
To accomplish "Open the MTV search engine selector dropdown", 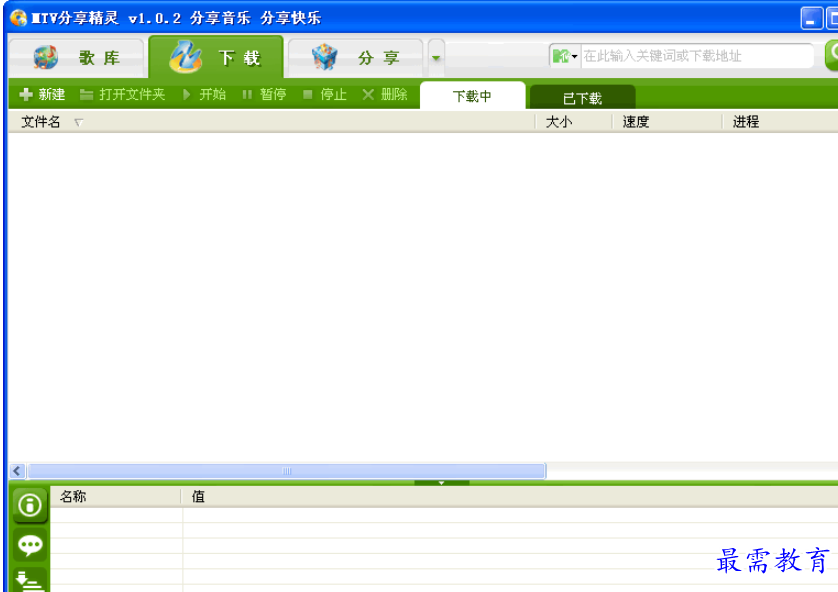I will [565, 56].
